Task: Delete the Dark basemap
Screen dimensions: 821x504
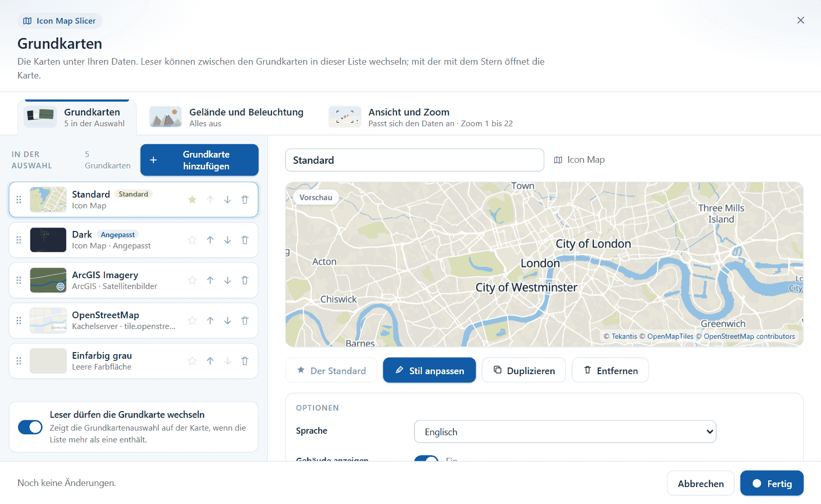Action: [245, 240]
